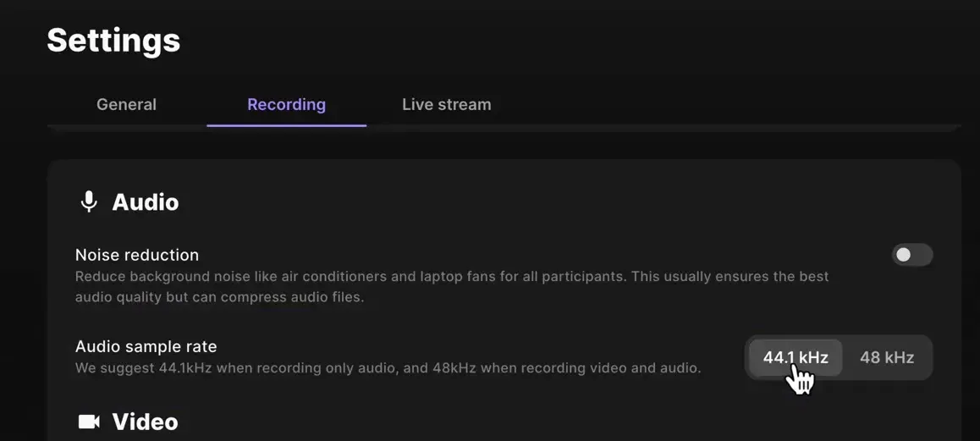The width and height of the screenshot is (980, 441).
Task: Click the Settings page heading
Action: pos(113,41)
